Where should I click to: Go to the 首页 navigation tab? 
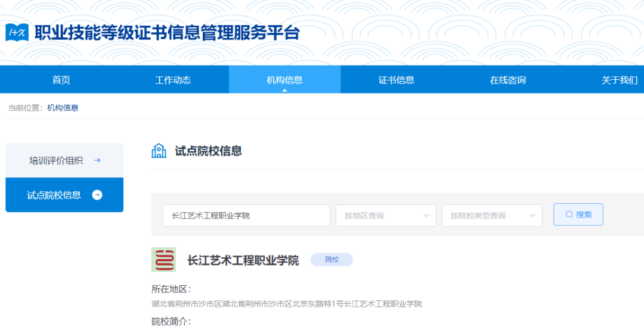[61, 80]
